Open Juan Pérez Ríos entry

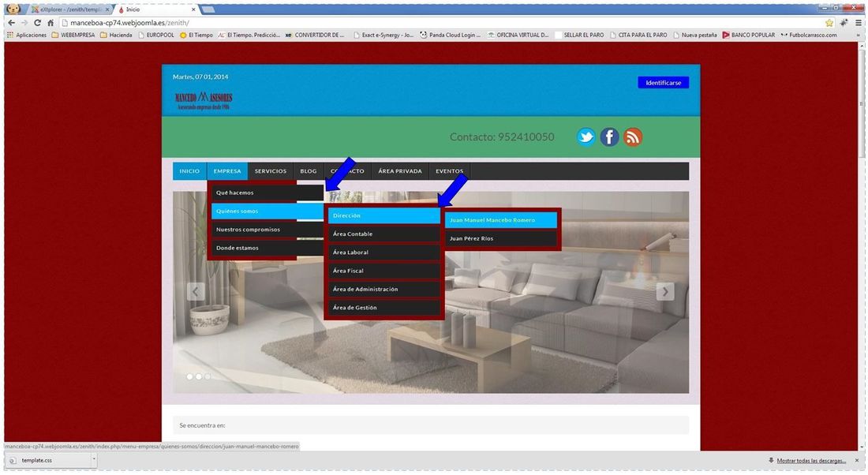click(x=501, y=238)
